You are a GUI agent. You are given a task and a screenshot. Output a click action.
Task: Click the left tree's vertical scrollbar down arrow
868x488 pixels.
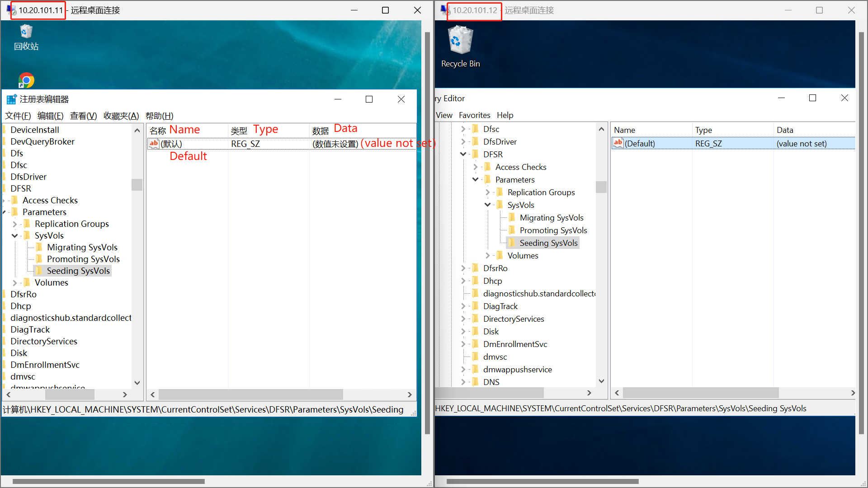pyautogui.click(x=137, y=383)
